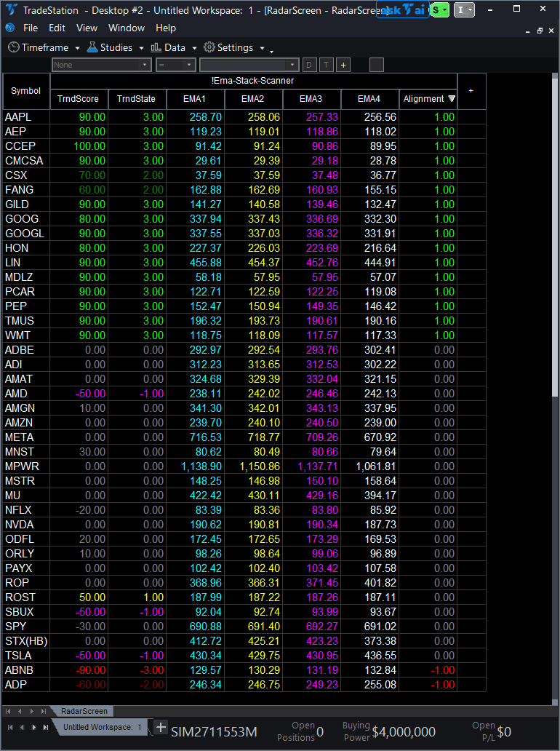The height and width of the screenshot is (751, 560).
Task: Click the Timeframe clock icon
Action: point(14,47)
